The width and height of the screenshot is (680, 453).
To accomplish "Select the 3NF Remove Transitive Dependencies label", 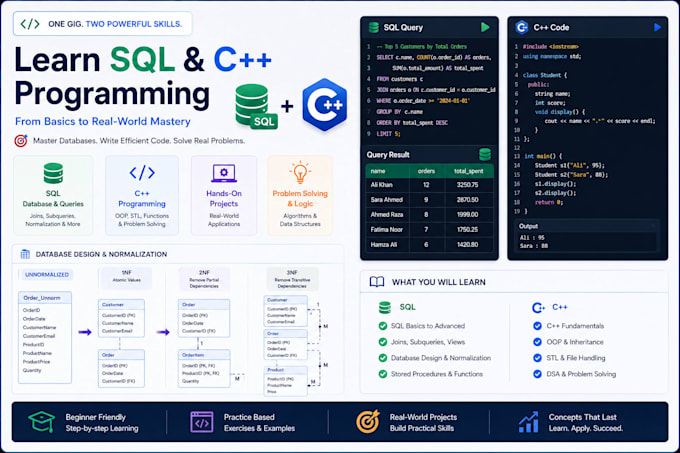I will pos(292,279).
